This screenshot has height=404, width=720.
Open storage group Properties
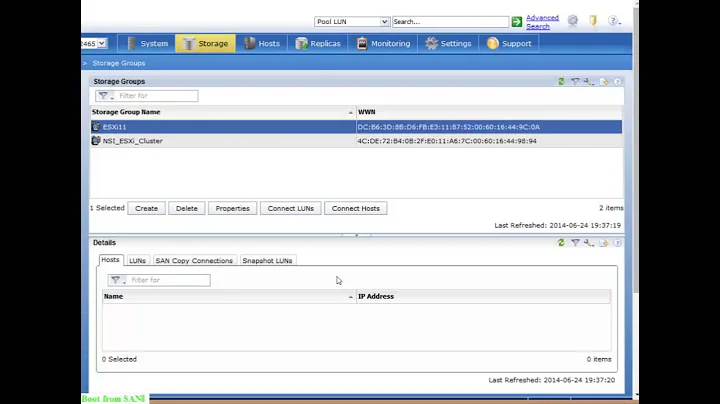point(232,208)
